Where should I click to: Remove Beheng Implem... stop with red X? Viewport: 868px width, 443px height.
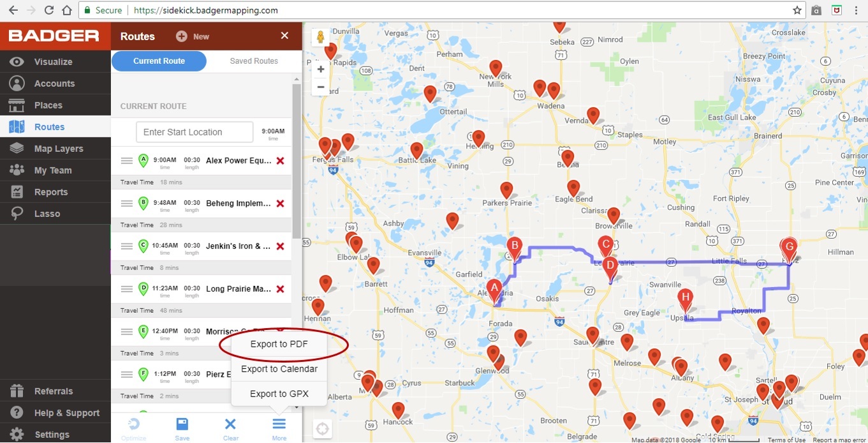pyautogui.click(x=280, y=204)
